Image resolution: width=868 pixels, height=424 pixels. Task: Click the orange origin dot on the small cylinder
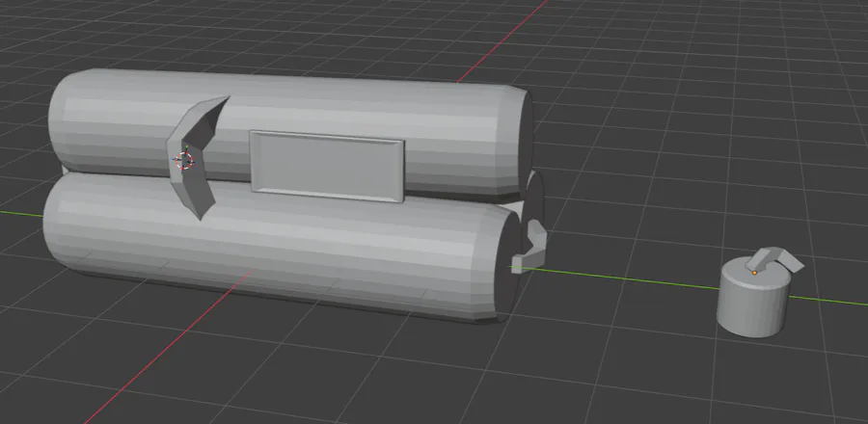[754, 273]
